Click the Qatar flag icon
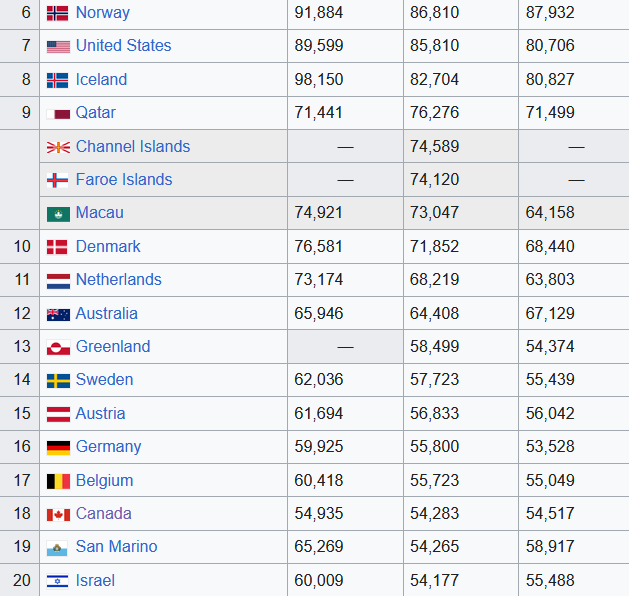629x596 pixels. [x=58, y=114]
